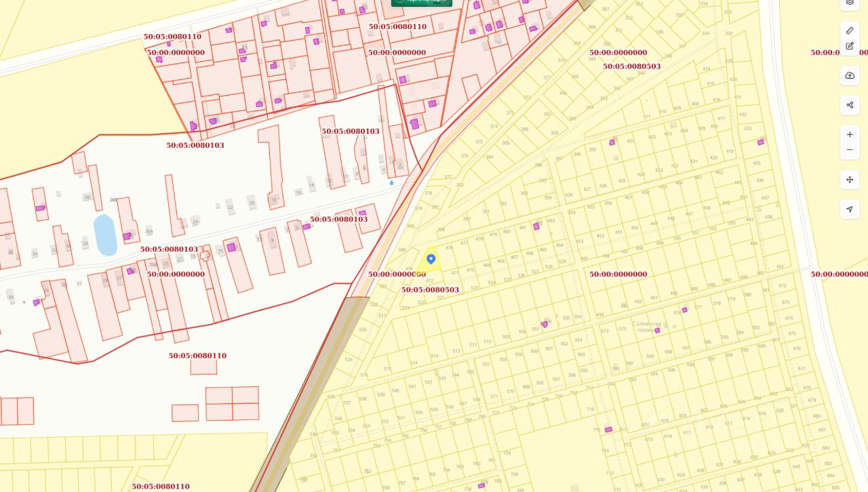Click the Солнечная поляна map label

coord(647,327)
